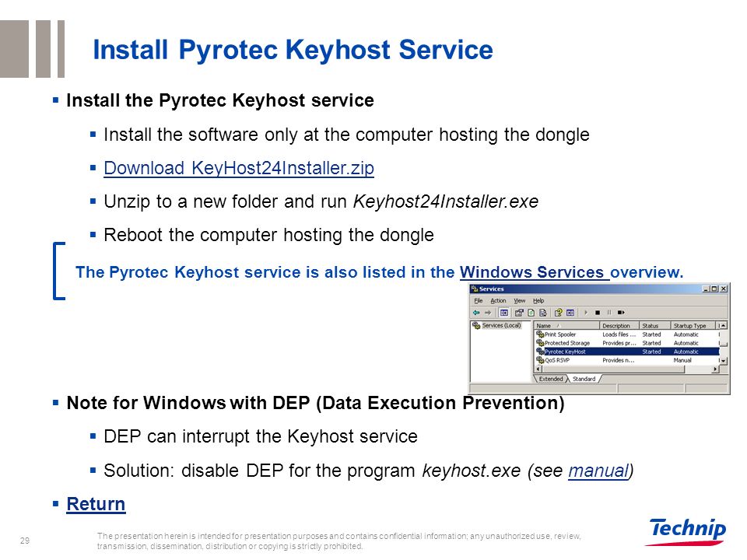Click the Start Service play icon
The width and height of the screenshot is (747, 560).
click(586, 313)
